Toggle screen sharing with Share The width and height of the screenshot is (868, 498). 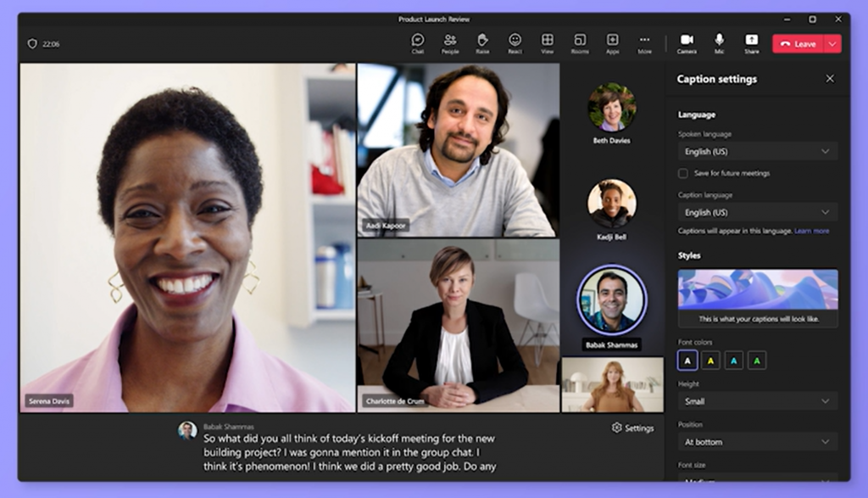point(752,41)
